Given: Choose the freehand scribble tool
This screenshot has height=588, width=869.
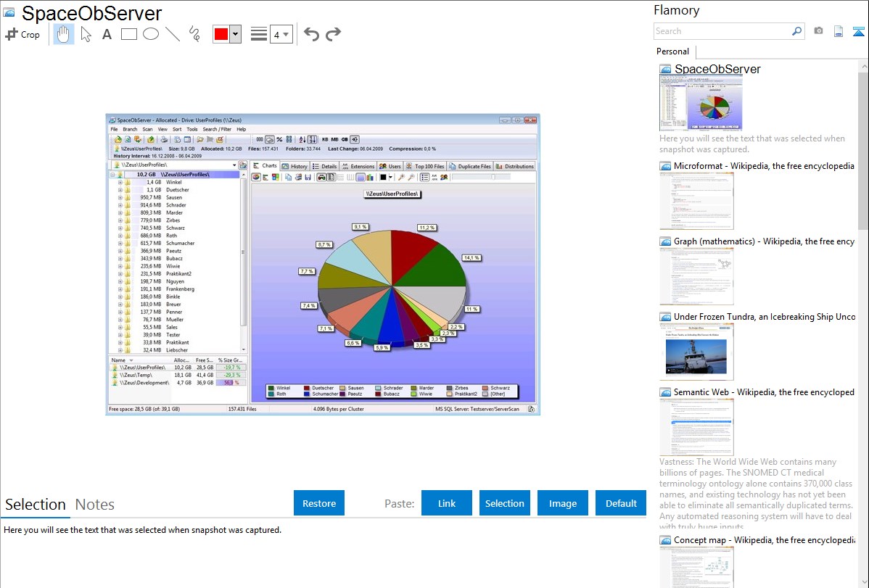Looking at the screenshot, I should pos(194,34).
